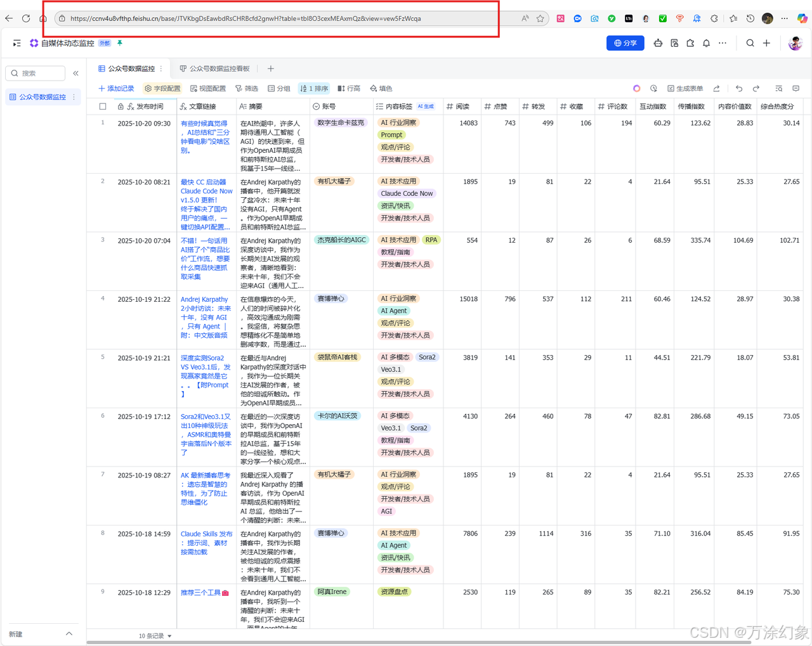Click the sidebar 搜索 input field

tap(36, 74)
